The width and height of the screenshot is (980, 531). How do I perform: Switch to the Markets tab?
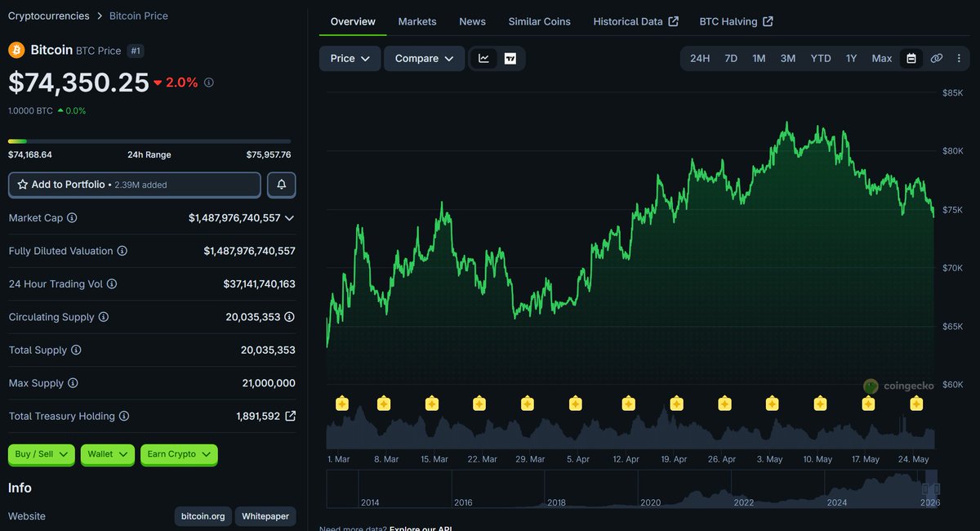pos(417,21)
